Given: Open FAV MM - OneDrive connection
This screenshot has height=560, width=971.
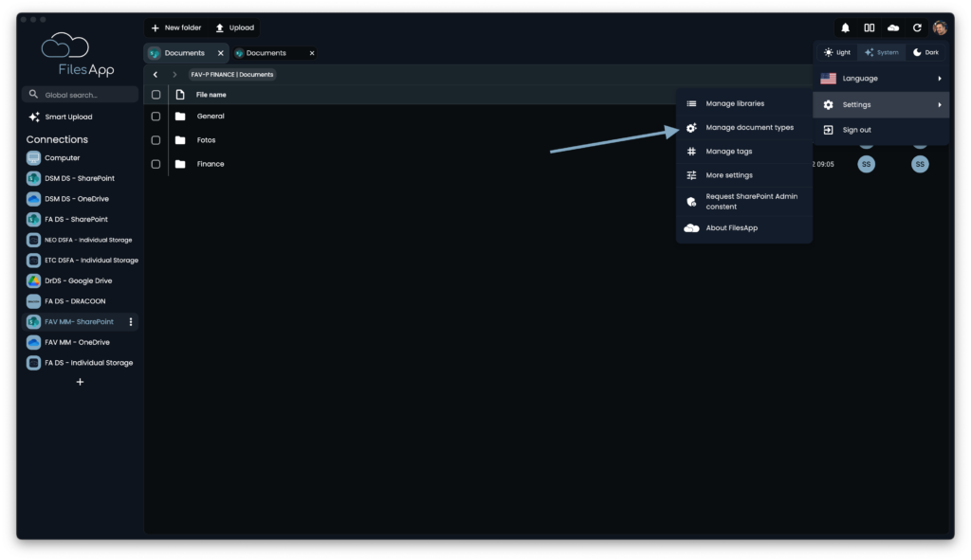Looking at the screenshot, I should [x=80, y=342].
